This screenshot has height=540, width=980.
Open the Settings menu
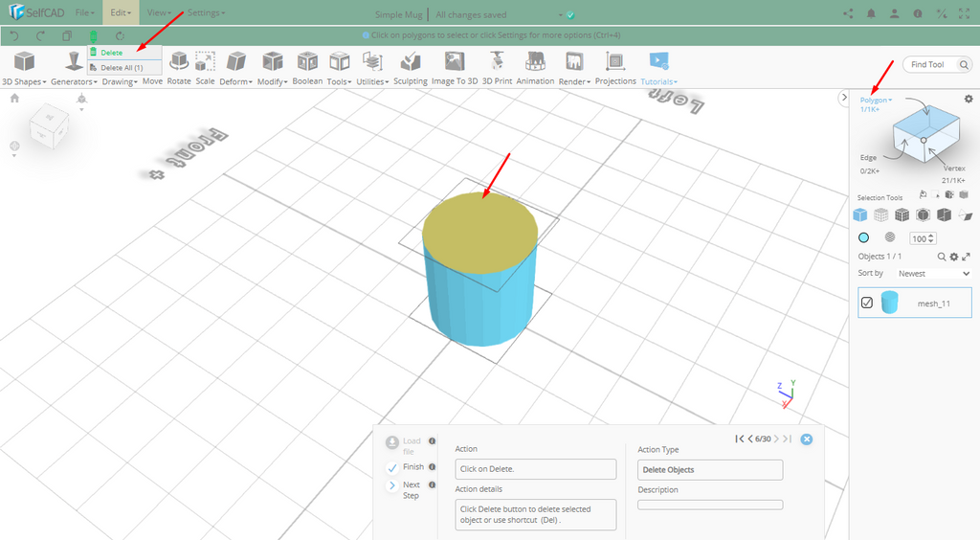207,12
